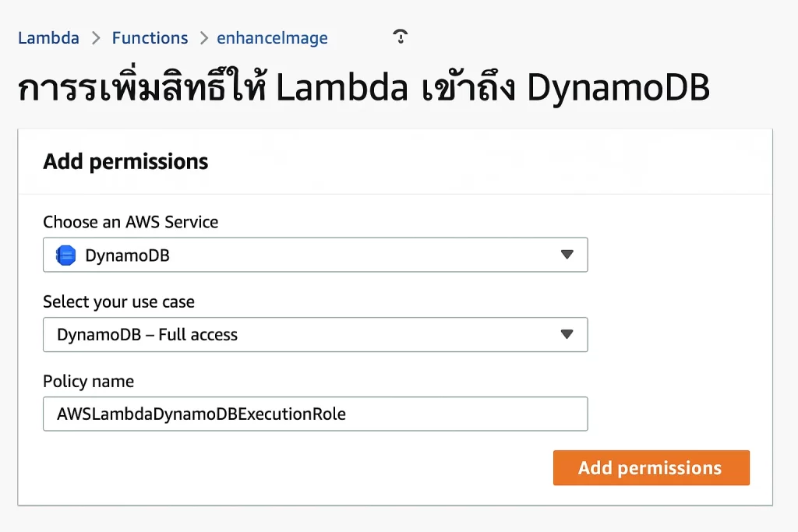
Task: Expand the DynamoDB – Full access use case dropdown
Action: [x=315, y=334]
